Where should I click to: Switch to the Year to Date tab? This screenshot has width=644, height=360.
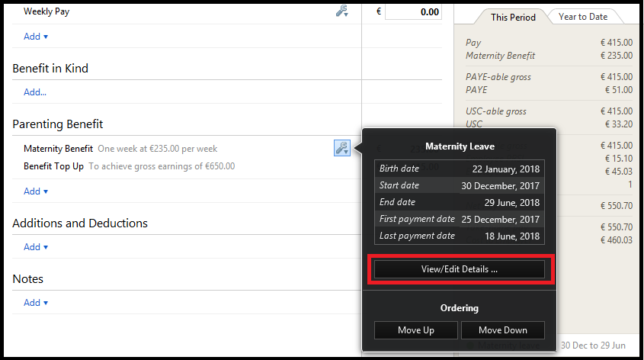[583, 17]
